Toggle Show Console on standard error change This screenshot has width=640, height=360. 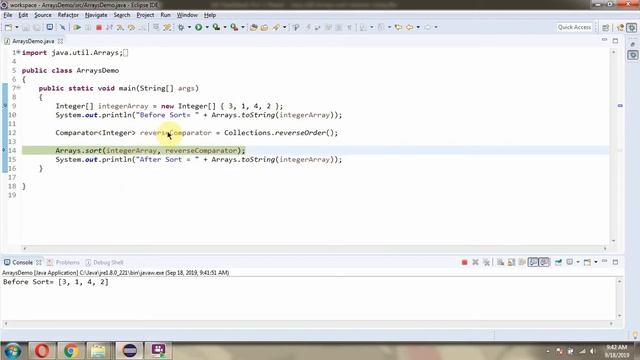[x=544, y=262]
